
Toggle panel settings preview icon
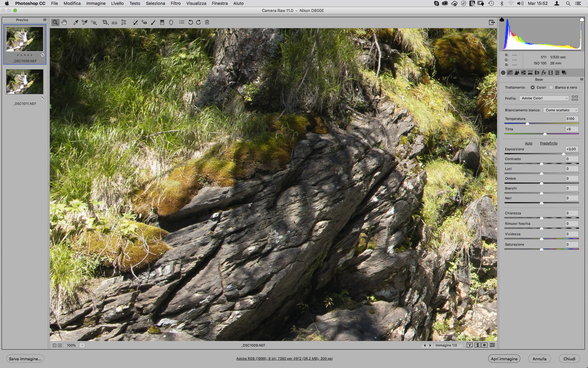[492, 345]
